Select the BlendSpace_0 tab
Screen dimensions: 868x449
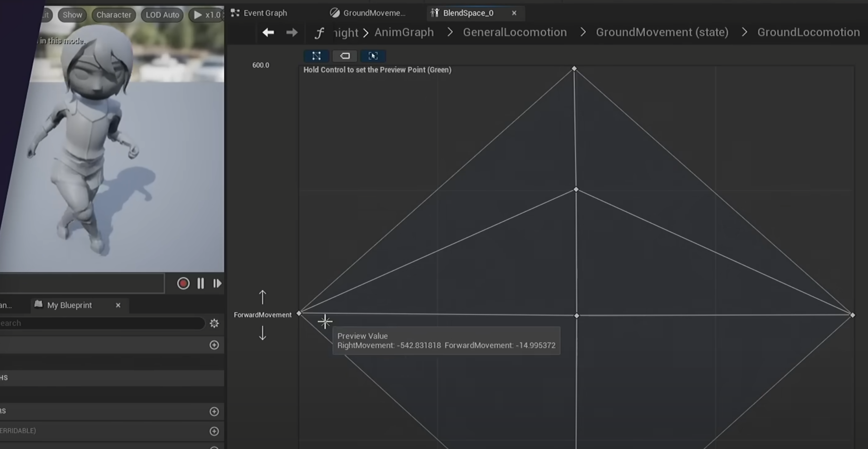click(x=468, y=13)
